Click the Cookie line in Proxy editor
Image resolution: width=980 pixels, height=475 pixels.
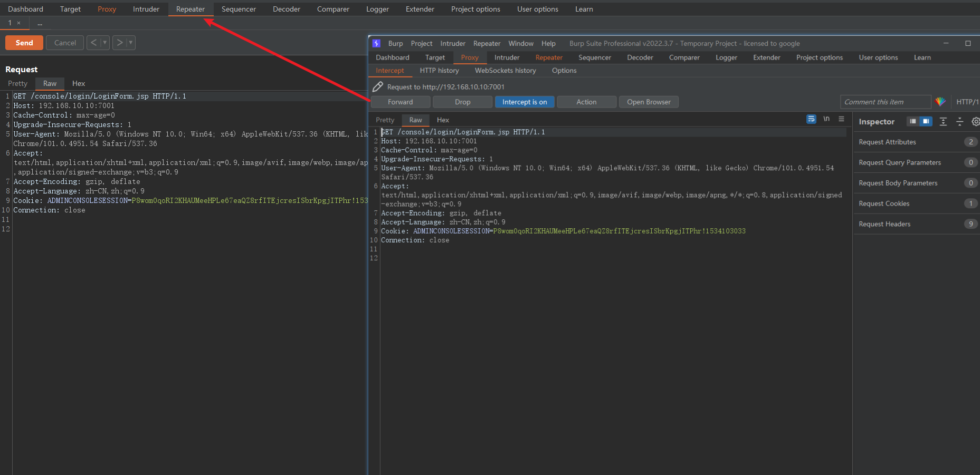click(563, 231)
